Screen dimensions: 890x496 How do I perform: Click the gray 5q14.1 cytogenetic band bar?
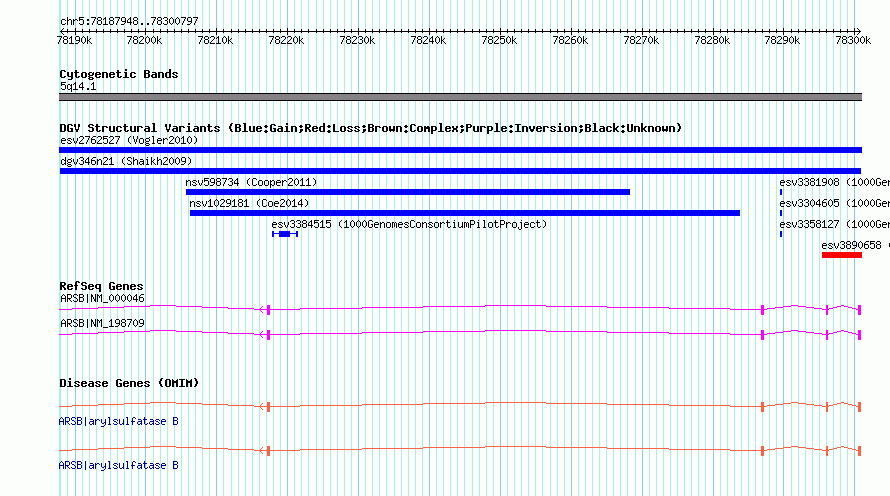pyautogui.click(x=460, y=97)
